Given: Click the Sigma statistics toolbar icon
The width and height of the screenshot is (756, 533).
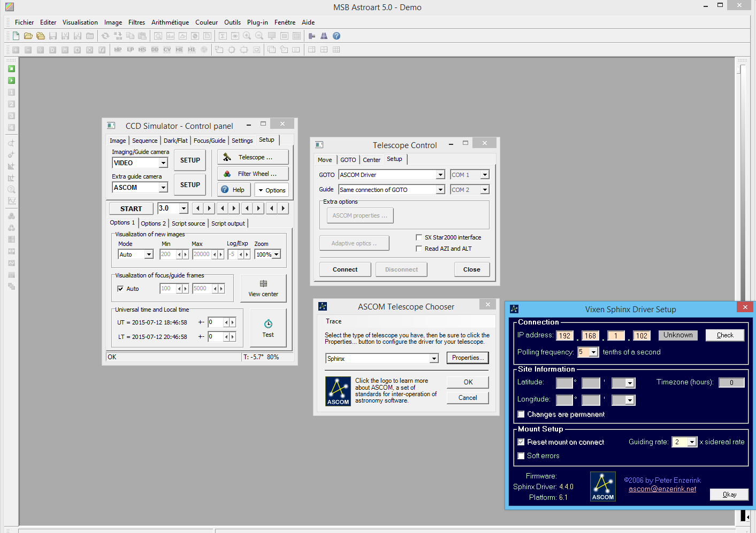Looking at the screenshot, I should tap(223, 36).
